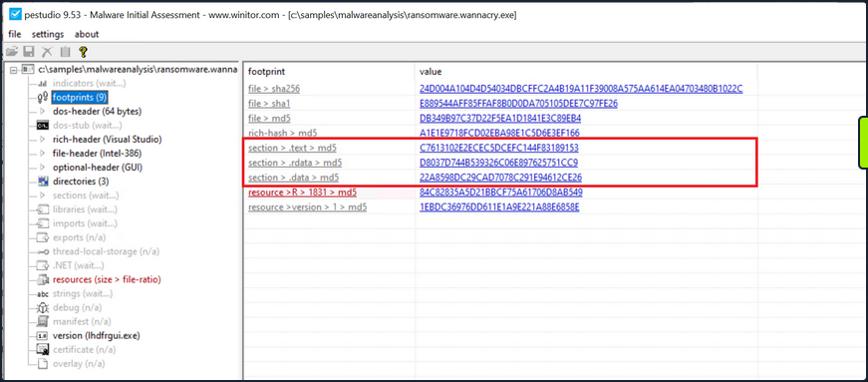
Task: Click the overlay icon in tree
Action: tap(43, 364)
